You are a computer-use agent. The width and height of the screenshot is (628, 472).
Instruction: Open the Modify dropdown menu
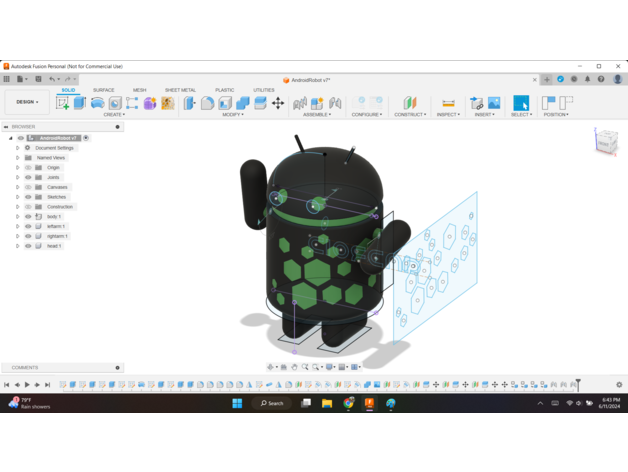point(232,115)
